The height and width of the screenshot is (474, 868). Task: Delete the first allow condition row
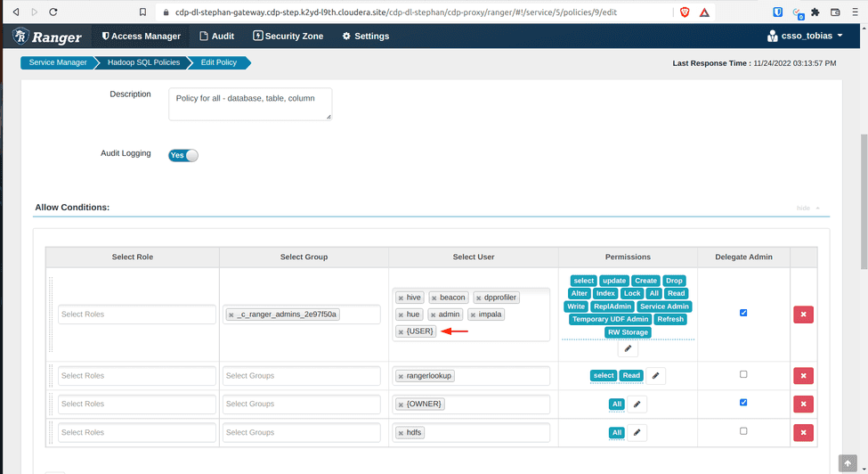[803, 315]
